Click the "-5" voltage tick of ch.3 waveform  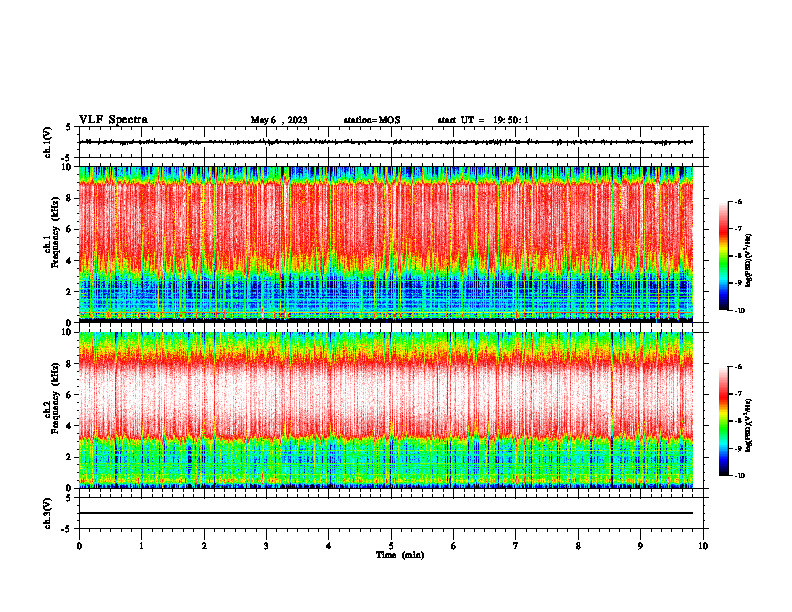pos(67,529)
